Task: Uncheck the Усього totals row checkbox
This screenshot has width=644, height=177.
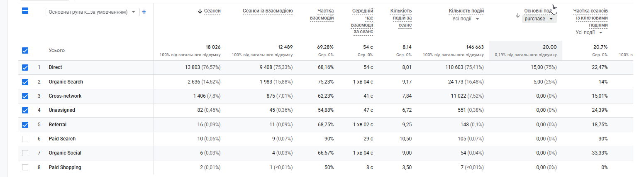Action: tap(25, 50)
